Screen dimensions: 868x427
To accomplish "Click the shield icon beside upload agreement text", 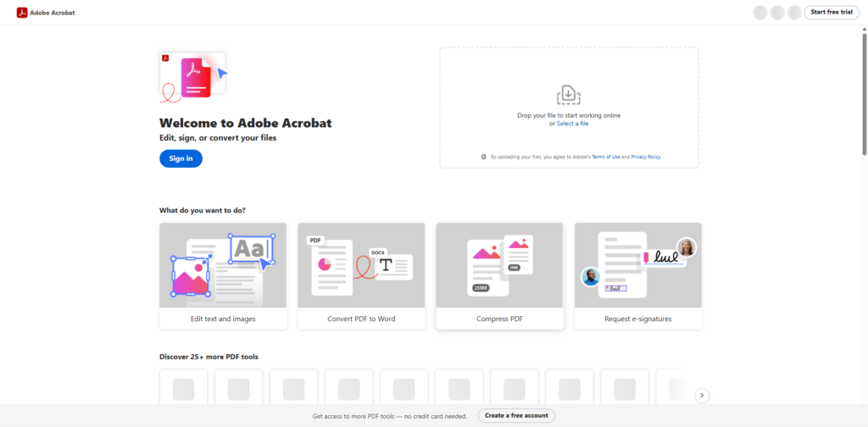I will coord(484,157).
